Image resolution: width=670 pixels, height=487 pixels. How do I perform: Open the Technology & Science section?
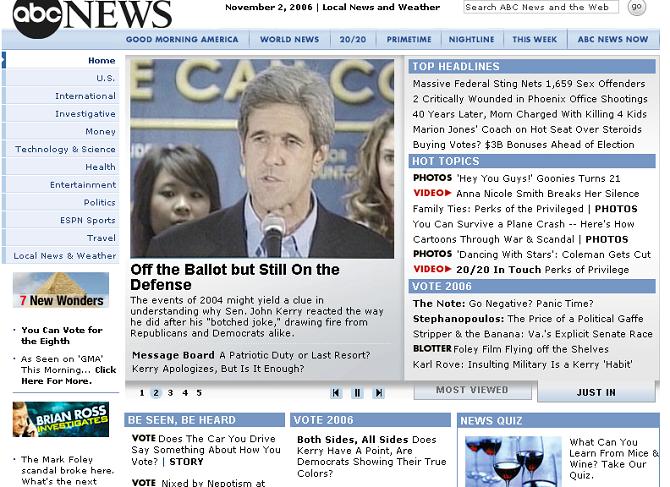[x=62, y=149]
